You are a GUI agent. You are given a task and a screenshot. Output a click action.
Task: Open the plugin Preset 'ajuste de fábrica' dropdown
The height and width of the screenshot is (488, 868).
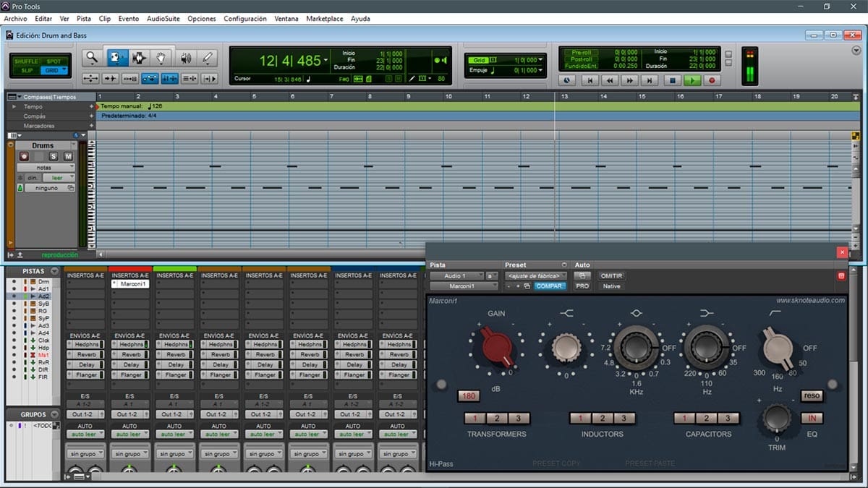point(537,275)
